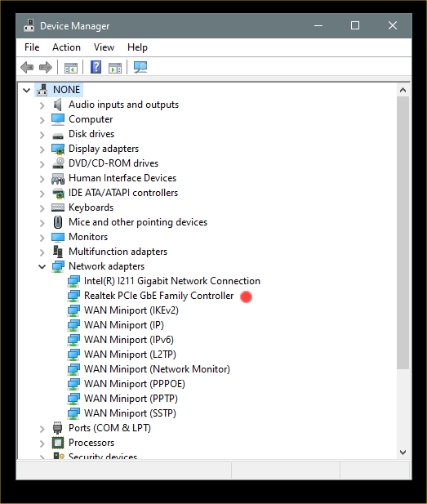Image resolution: width=427 pixels, height=504 pixels.
Task: Click the vertical scrollbar thumb
Action: pos(403,233)
